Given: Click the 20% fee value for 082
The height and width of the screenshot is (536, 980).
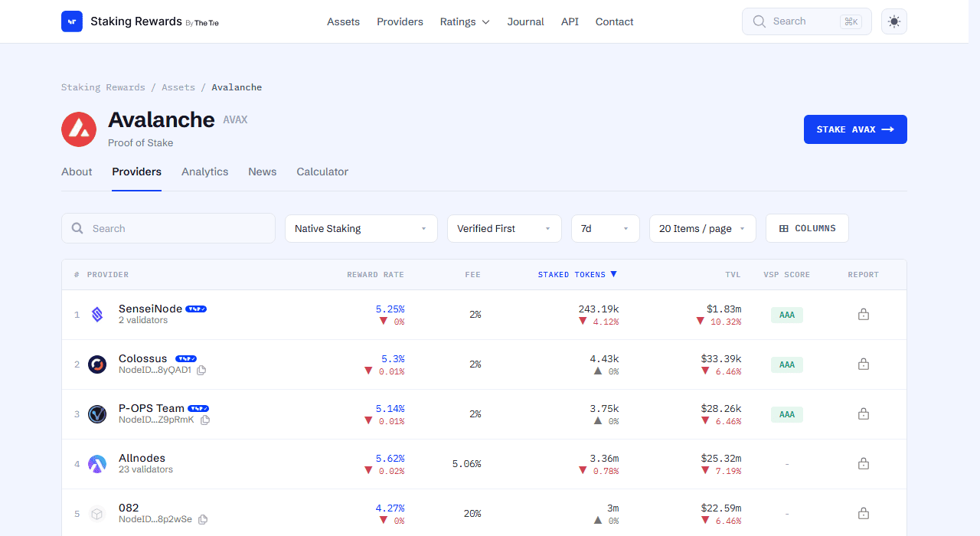Looking at the screenshot, I should 472,514.
